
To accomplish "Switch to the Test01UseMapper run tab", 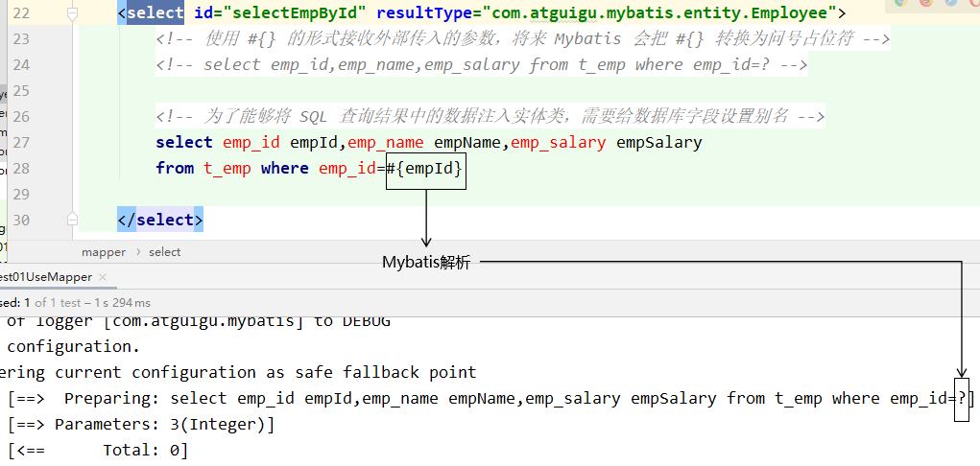I will coord(46,277).
